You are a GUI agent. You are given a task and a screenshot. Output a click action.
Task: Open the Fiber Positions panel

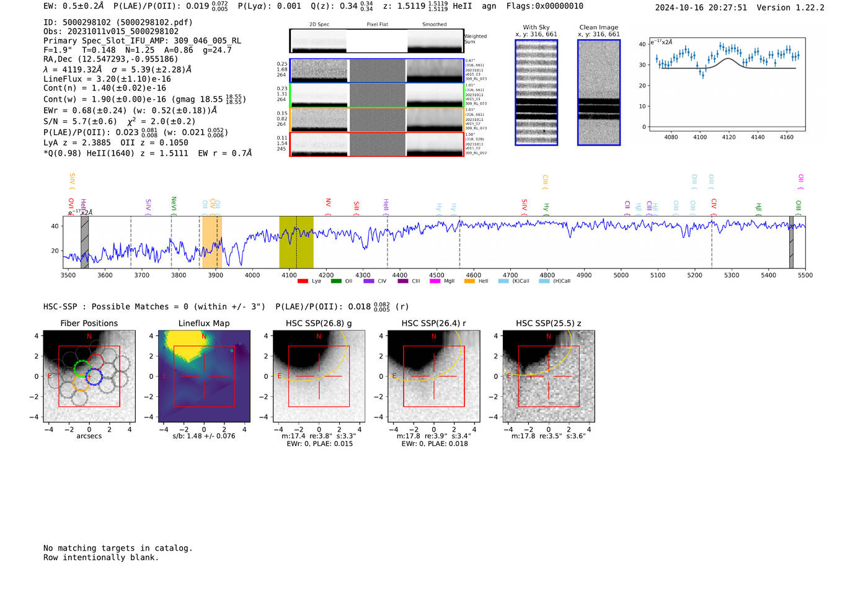point(89,376)
